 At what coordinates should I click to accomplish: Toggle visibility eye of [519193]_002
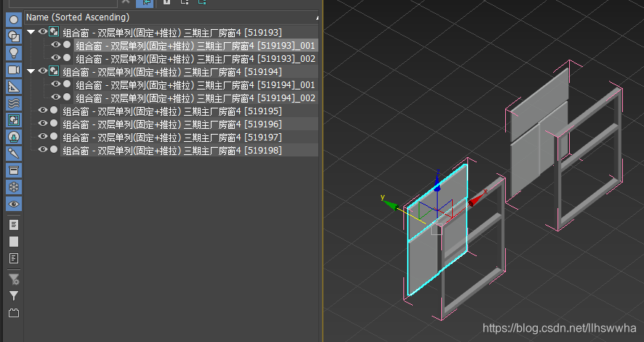56,57
